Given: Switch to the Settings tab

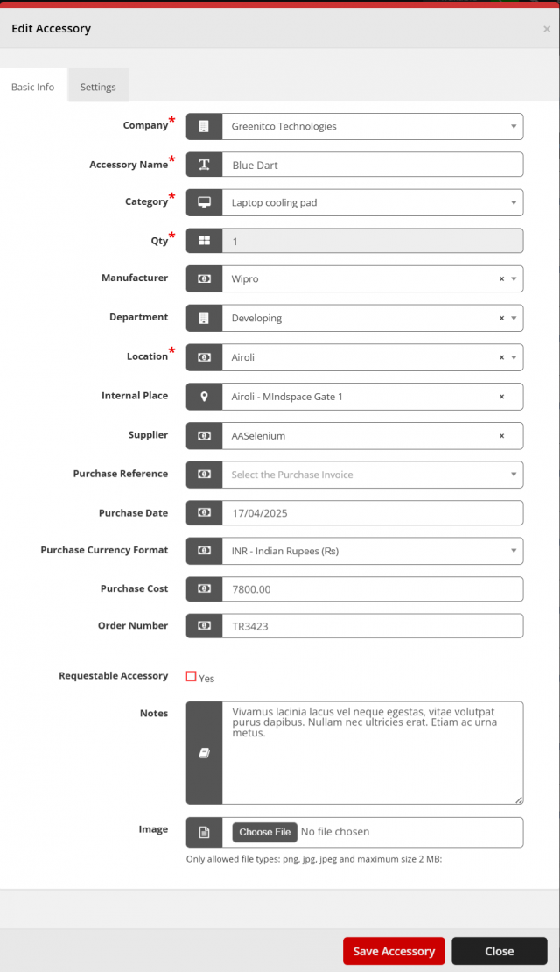Looking at the screenshot, I should tap(98, 87).
